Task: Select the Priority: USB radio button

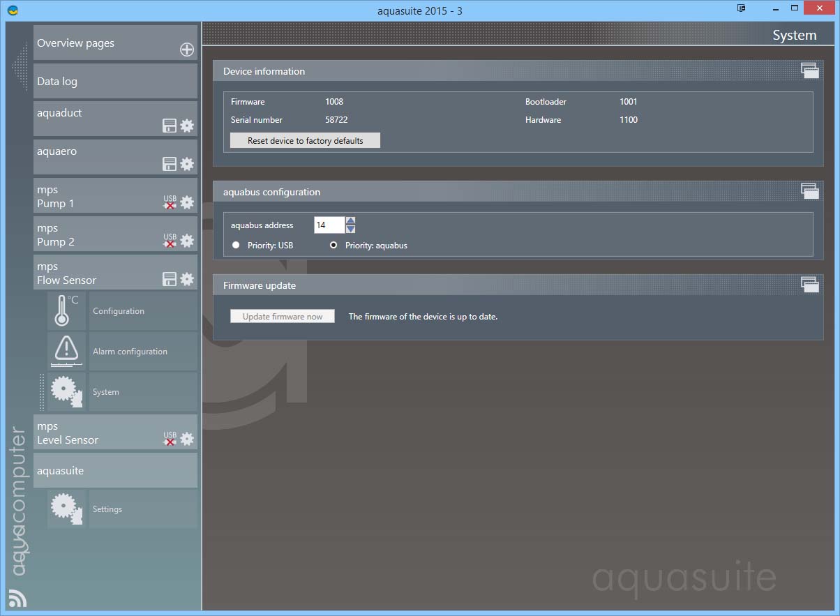Action: click(x=236, y=246)
